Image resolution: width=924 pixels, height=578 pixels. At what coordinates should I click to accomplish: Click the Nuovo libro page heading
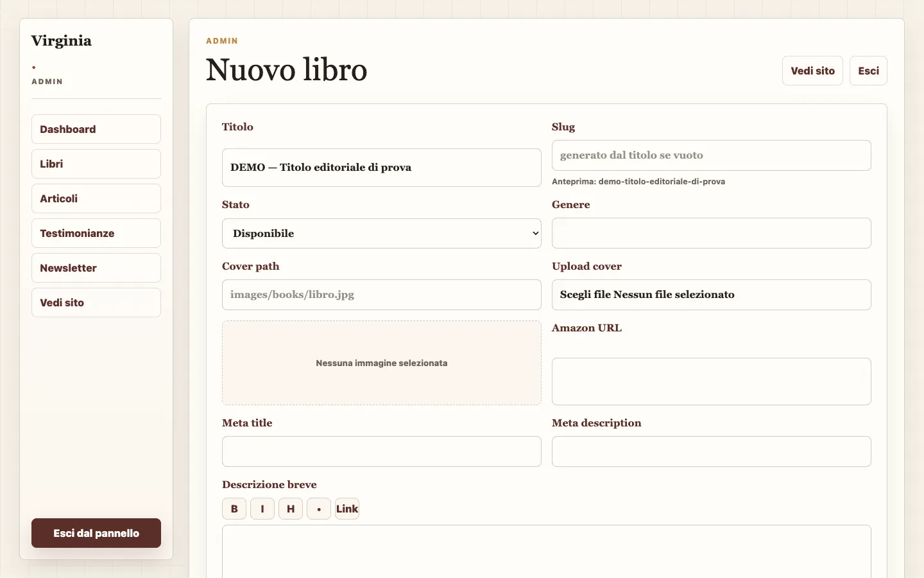[287, 70]
